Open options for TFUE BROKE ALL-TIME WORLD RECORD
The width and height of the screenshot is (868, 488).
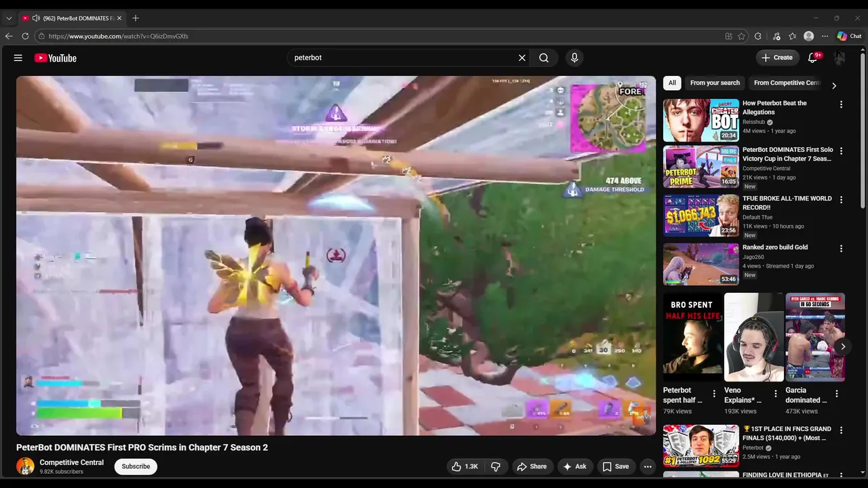[841, 199]
